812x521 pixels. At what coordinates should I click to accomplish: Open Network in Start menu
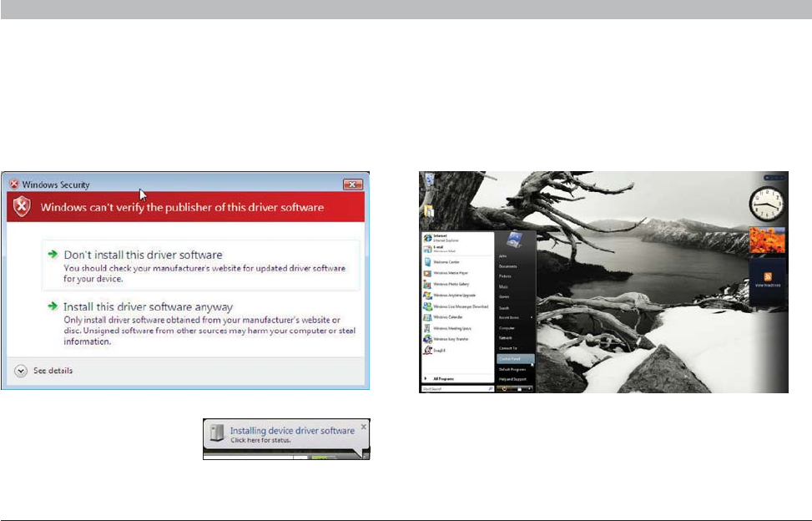point(506,337)
